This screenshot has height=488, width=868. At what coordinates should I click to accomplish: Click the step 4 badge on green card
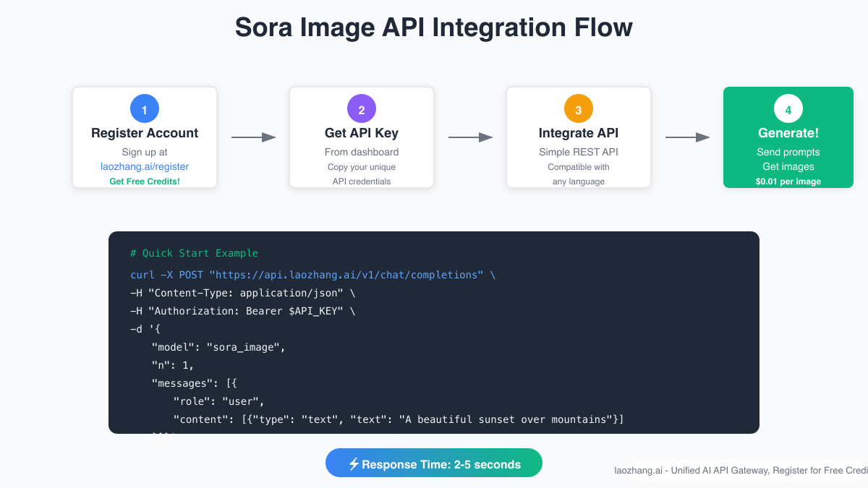(788, 108)
